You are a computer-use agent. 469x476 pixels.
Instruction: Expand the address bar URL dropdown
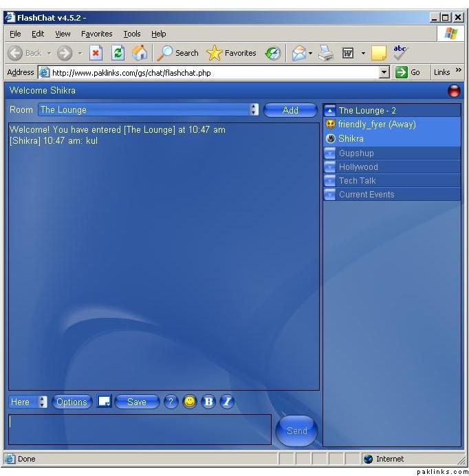coord(384,72)
